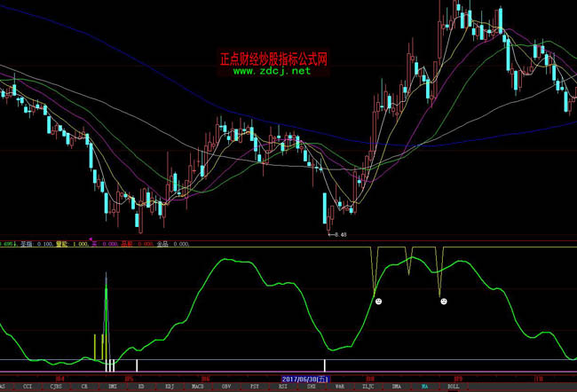Click the first smiley face buy-signal icon
Screen dimensions: 577x392
point(378,302)
